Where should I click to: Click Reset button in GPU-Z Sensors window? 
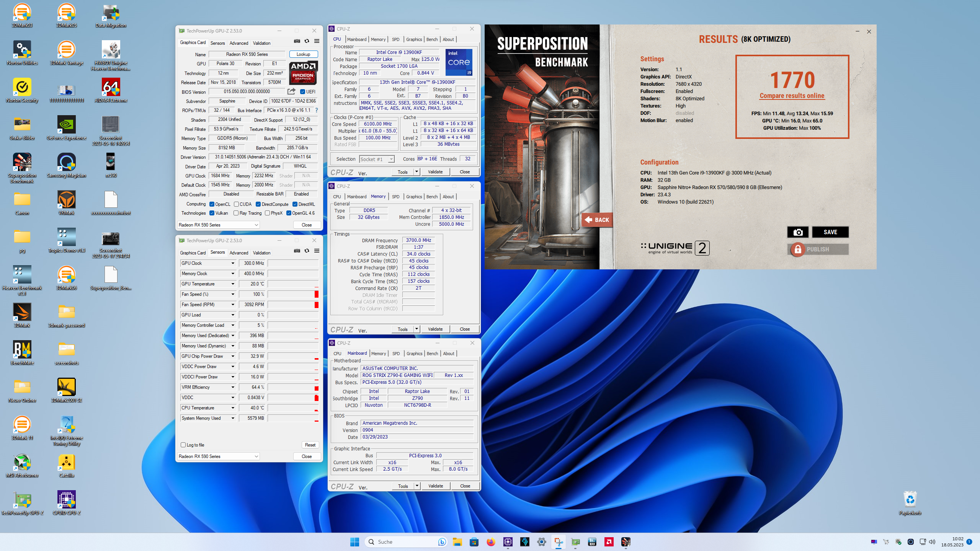(310, 445)
